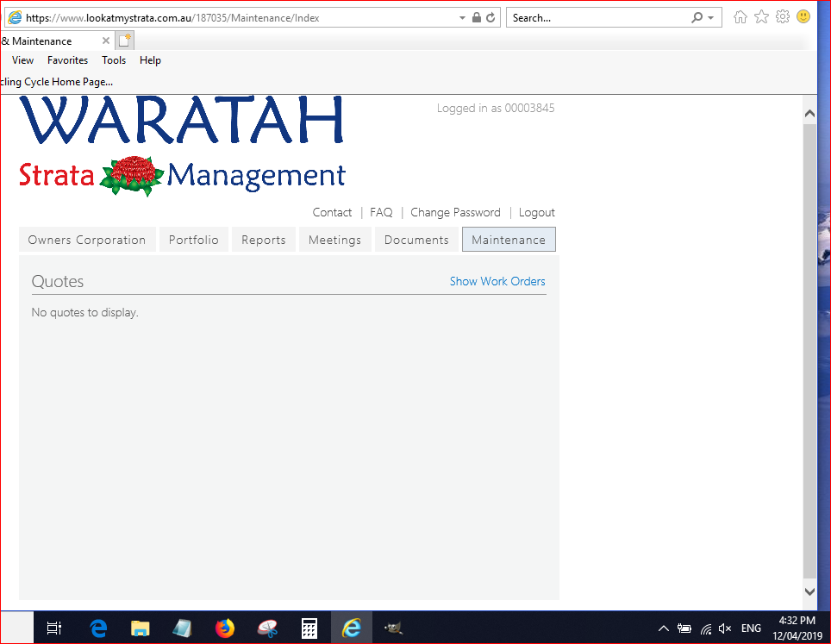Click Change Password link
Image resolution: width=831 pixels, height=644 pixels.
coord(455,213)
